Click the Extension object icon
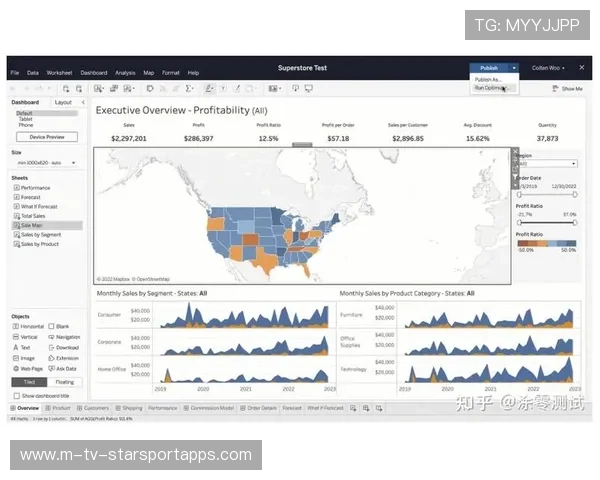The height and width of the screenshot is (480, 600). tap(51, 358)
